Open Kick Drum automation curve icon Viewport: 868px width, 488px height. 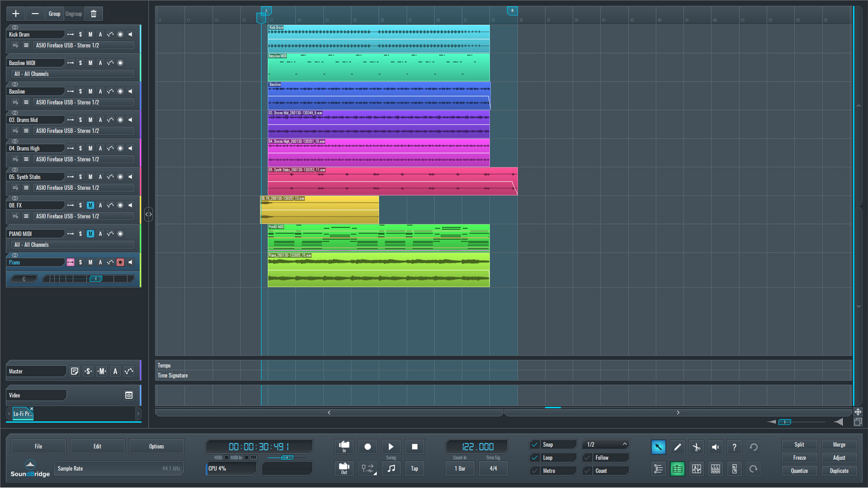(110, 34)
